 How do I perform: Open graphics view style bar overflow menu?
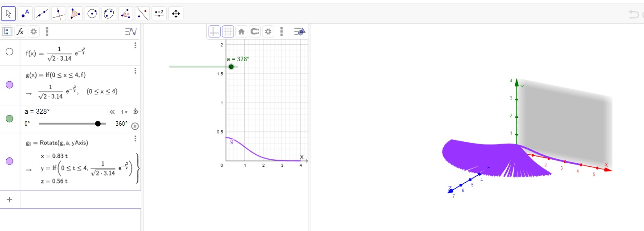281,32
